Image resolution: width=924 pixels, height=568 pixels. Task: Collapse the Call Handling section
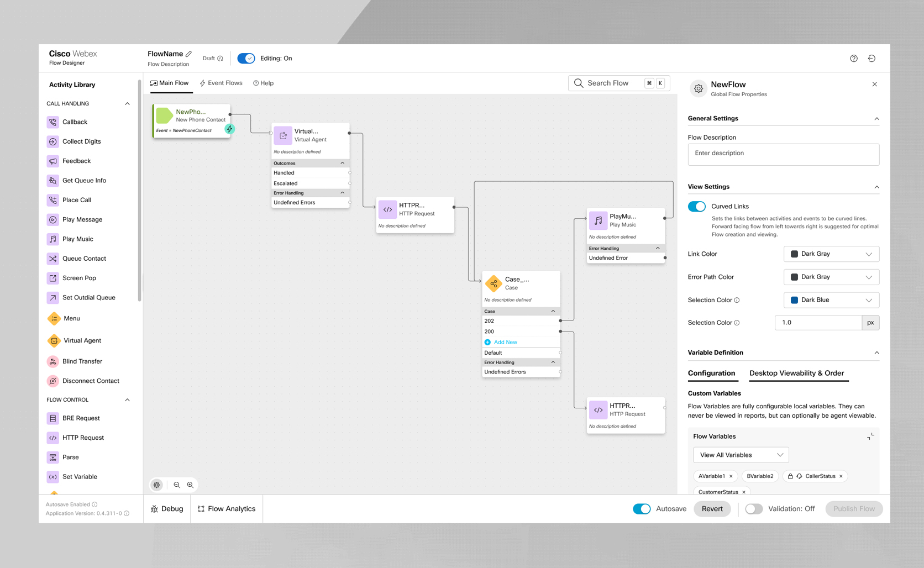coord(127,104)
